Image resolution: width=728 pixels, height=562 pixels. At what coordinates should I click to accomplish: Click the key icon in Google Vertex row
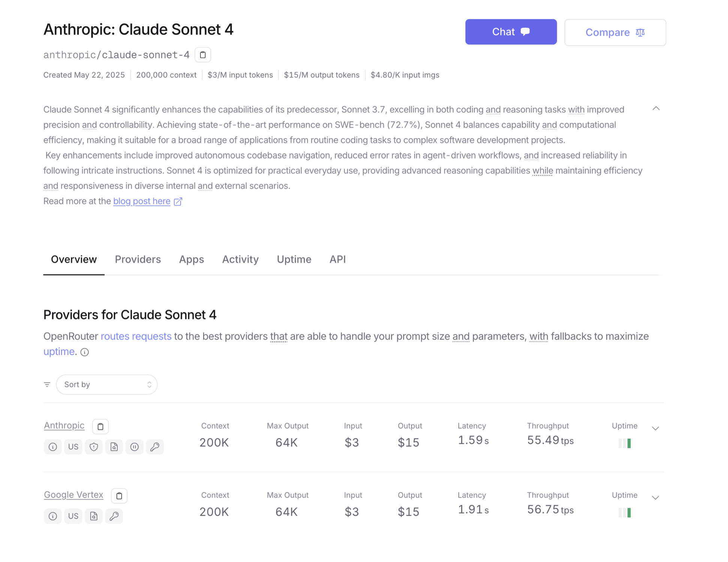pos(114,516)
